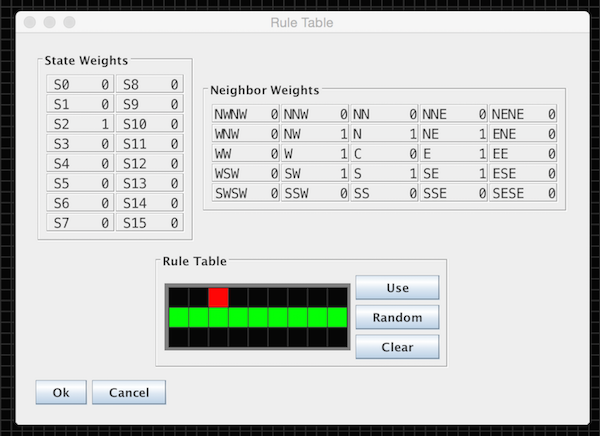Select the NNW neighbor weight field

[315, 114]
